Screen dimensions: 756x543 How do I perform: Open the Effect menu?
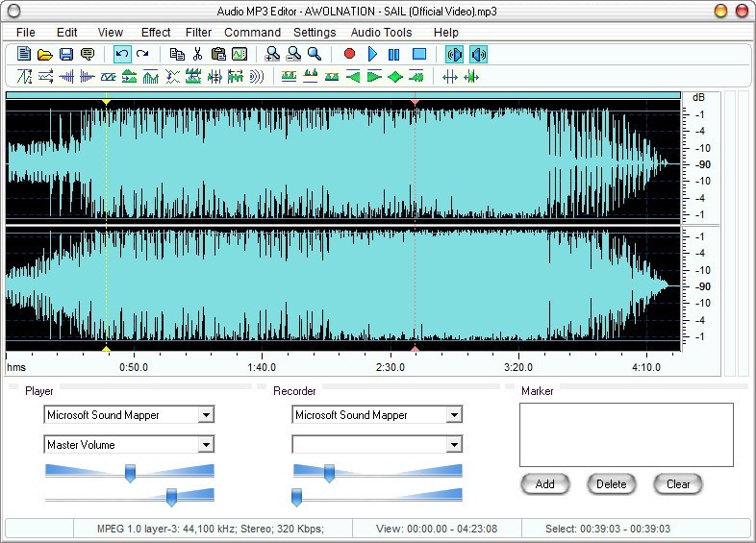coord(156,33)
